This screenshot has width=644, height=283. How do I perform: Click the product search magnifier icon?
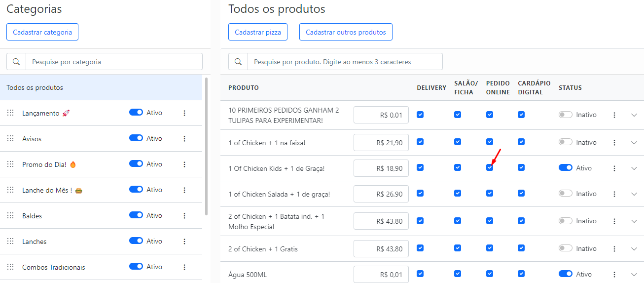click(x=238, y=62)
